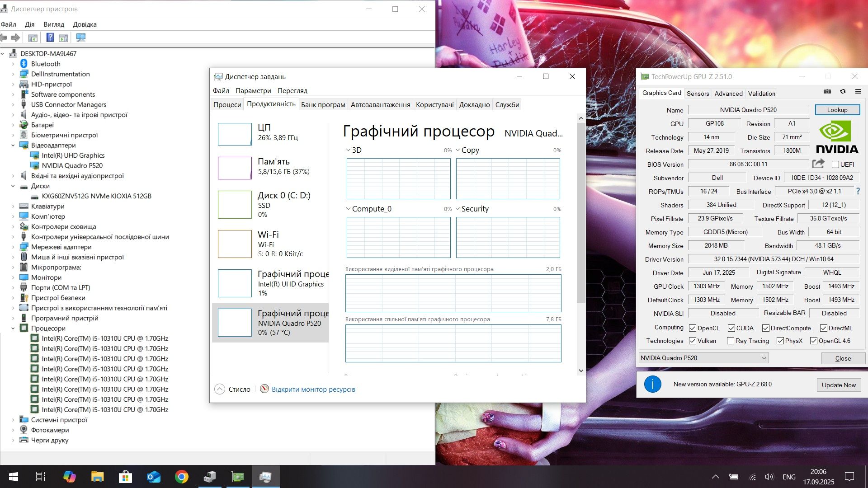The image size is (868, 488).
Task: Open Compute_0 engine graph dropdown
Action: tap(348, 209)
